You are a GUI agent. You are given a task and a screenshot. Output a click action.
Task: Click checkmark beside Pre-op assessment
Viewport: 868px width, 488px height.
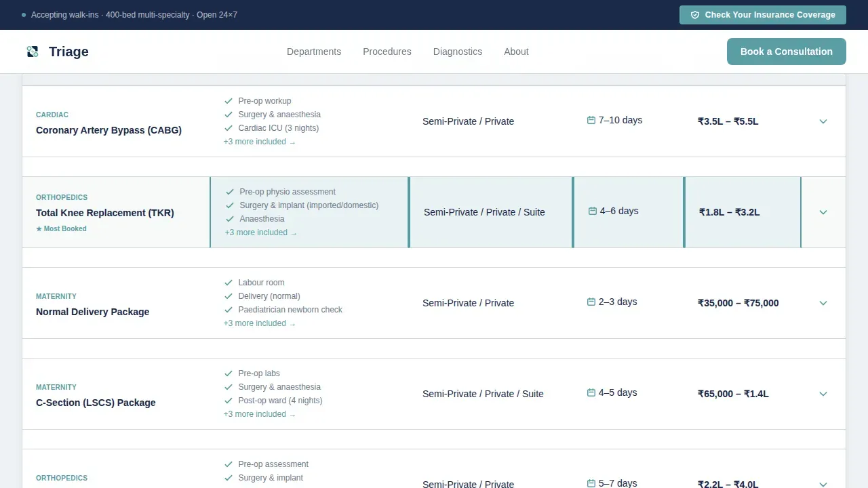click(229, 464)
